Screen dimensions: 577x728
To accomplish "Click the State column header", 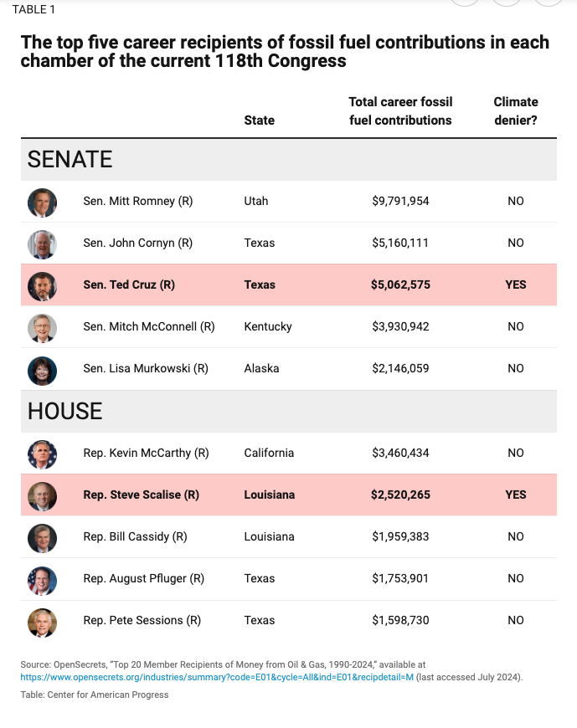I will click(259, 120).
